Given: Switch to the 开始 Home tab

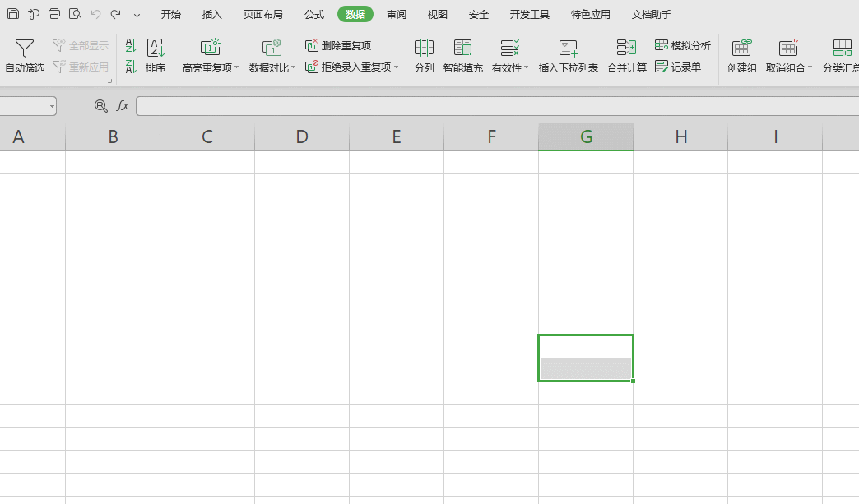Looking at the screenshot, I should 171,14.
